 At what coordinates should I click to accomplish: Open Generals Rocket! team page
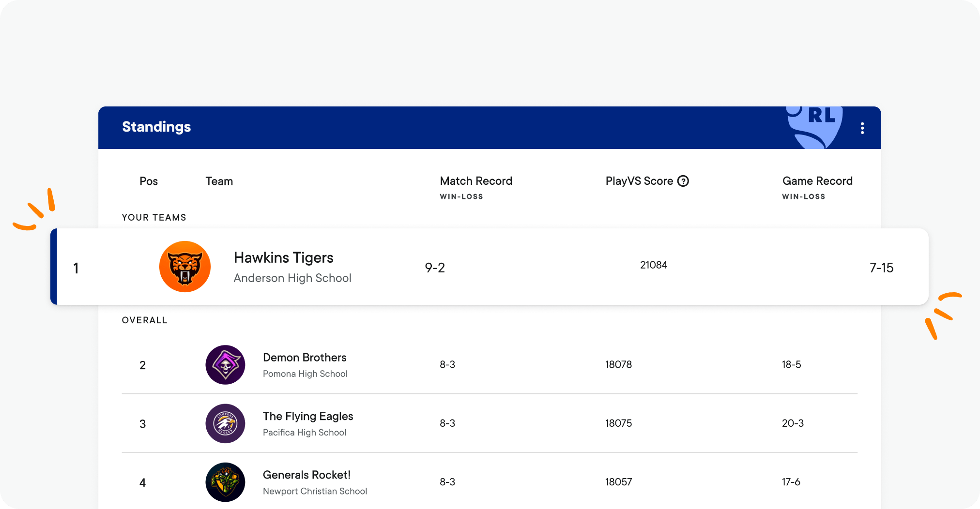(306, 475)
